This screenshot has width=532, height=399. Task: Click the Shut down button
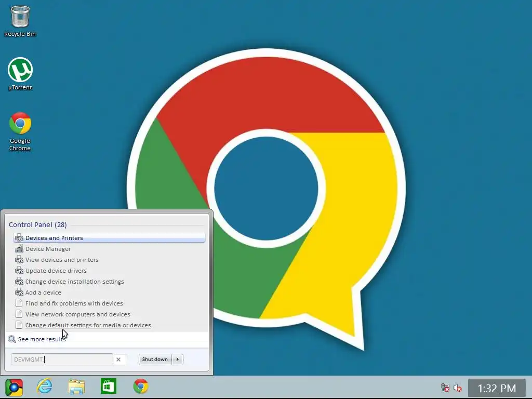tap(155, 360)
